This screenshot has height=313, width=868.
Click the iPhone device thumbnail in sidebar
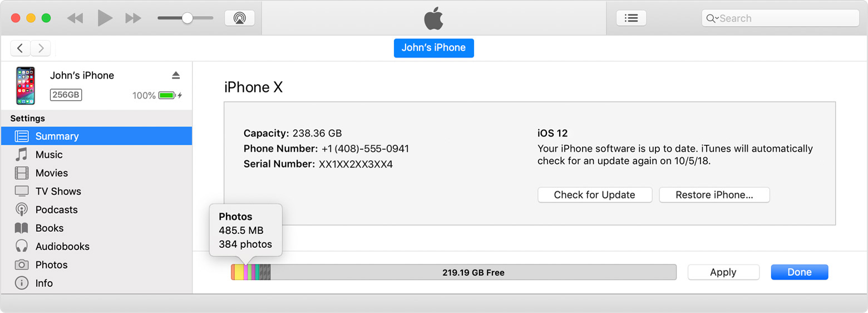pyautogui.click(x=25, y=86)
